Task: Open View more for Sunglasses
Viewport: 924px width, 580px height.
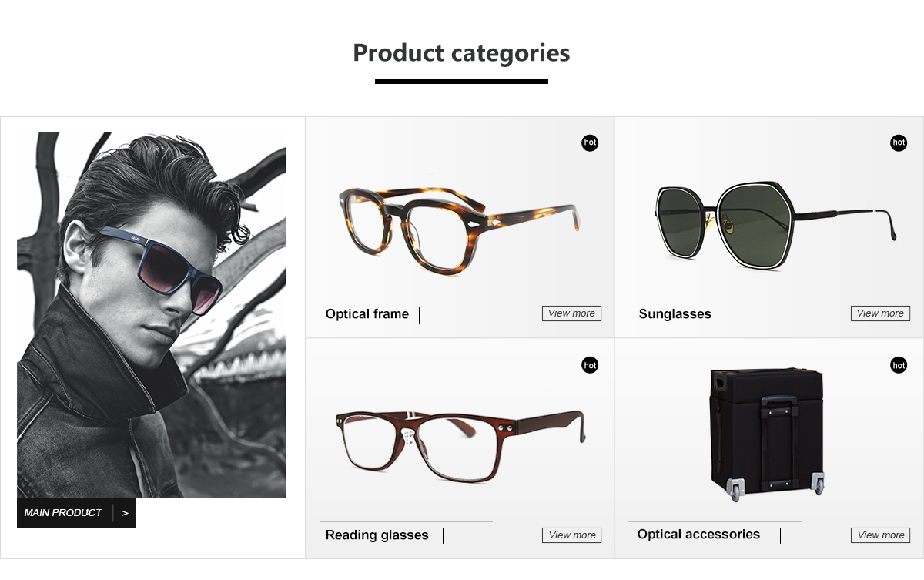Action: 880,313
